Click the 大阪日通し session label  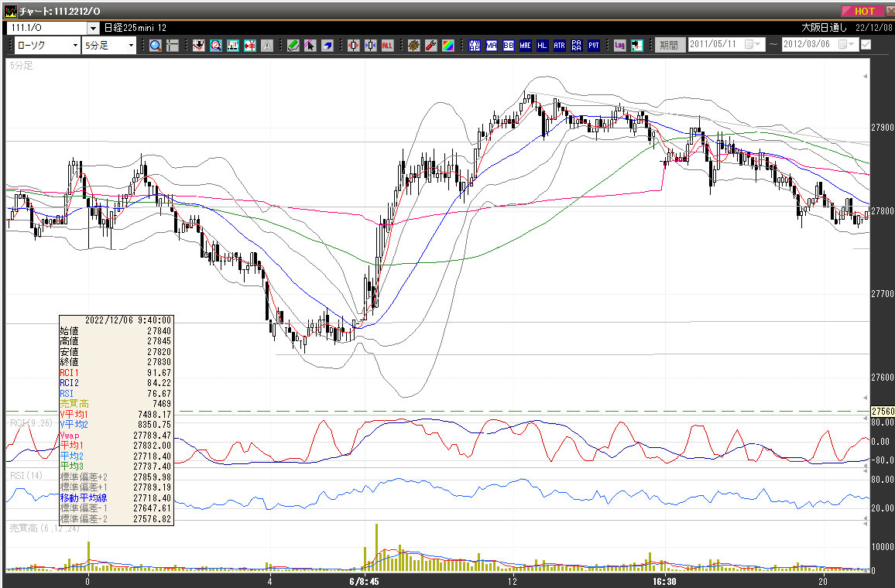click(824, 28)
